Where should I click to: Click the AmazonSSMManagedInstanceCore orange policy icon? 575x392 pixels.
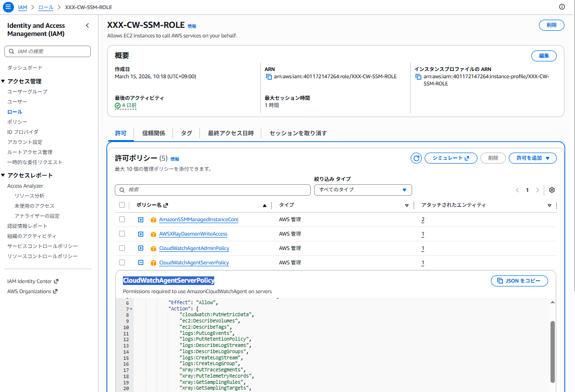(153, 220)
